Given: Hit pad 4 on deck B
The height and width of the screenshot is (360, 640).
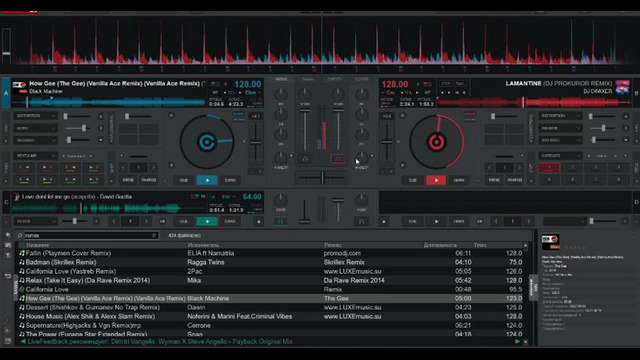Looking at the screenshot, I should click(x=619, y=167).
